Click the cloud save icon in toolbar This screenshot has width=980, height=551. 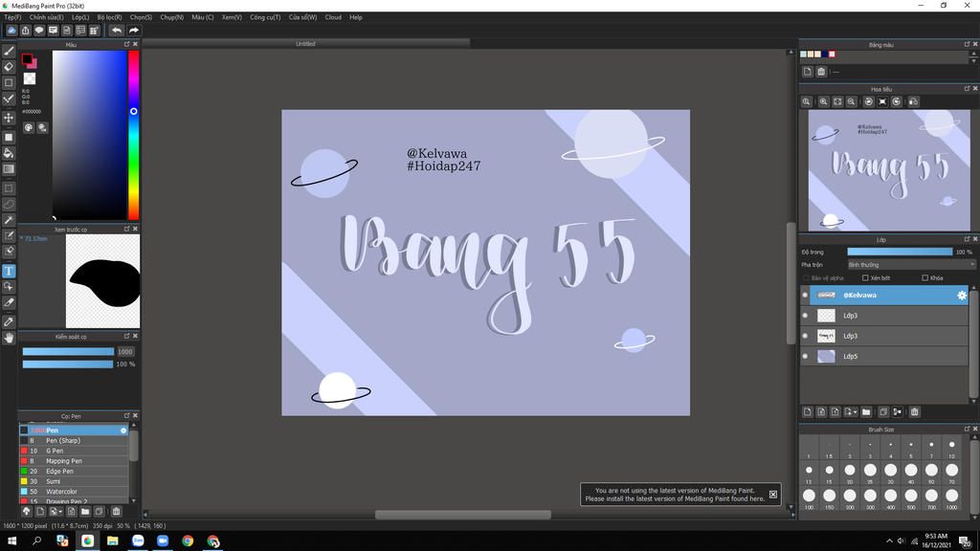tap(11, 30)
